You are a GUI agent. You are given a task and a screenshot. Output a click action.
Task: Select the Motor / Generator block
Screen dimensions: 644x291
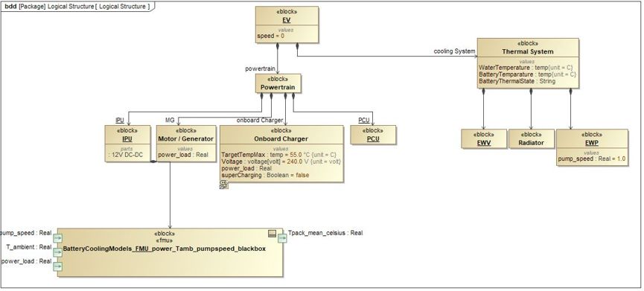pyautogui.click(x=186, y=144)
